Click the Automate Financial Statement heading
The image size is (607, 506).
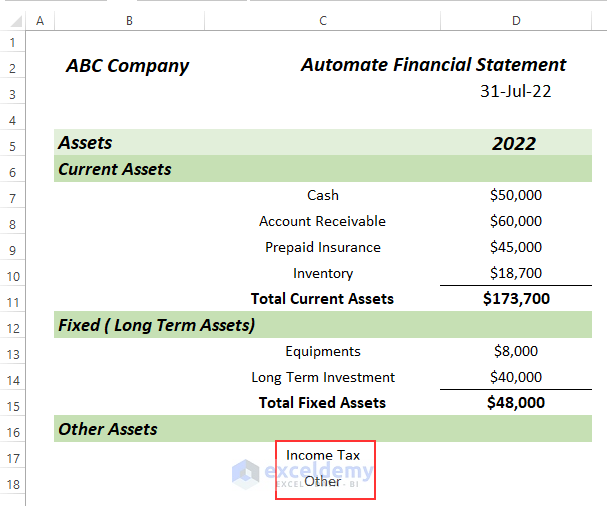[x=433, y=65]
